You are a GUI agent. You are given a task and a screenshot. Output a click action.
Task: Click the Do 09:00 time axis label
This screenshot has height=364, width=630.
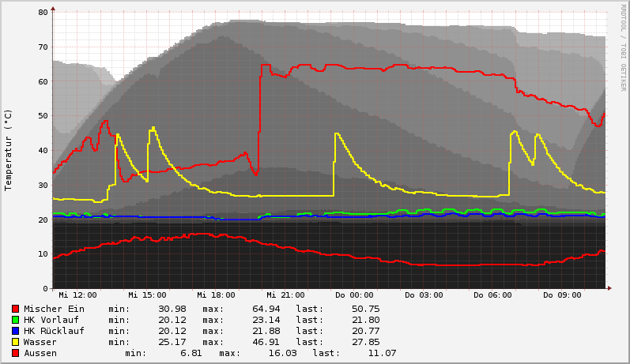point(562,295)
